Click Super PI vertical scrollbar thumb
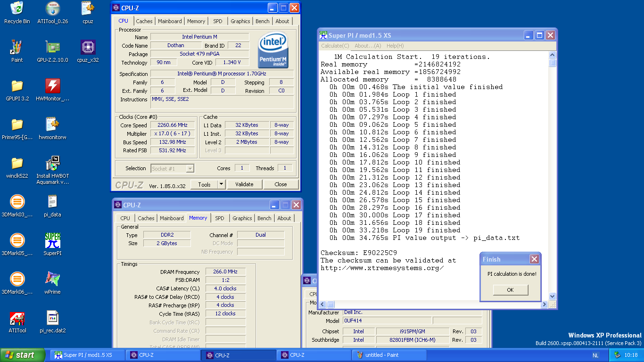Image resolution: width=644 pixels, height=362 pixels. (553, 63)
